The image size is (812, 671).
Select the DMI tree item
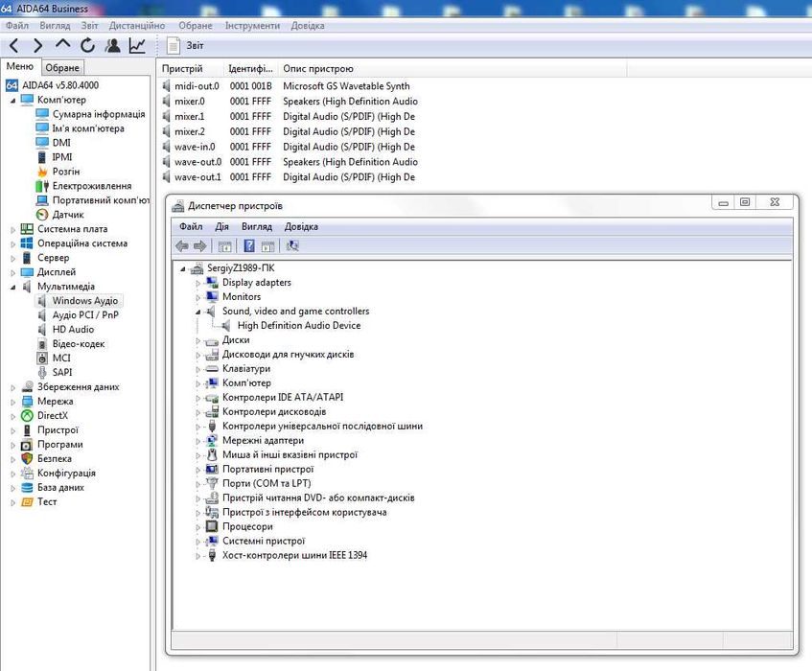[61, 143]
